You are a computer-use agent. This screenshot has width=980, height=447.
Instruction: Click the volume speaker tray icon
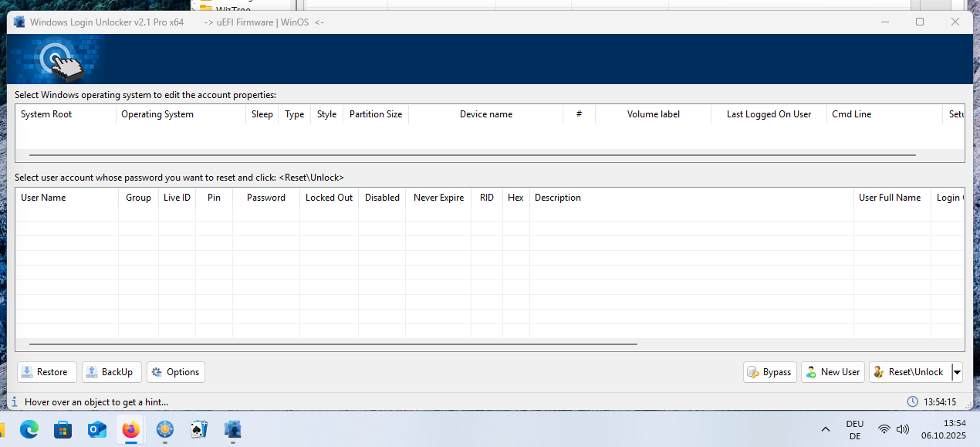903,429
